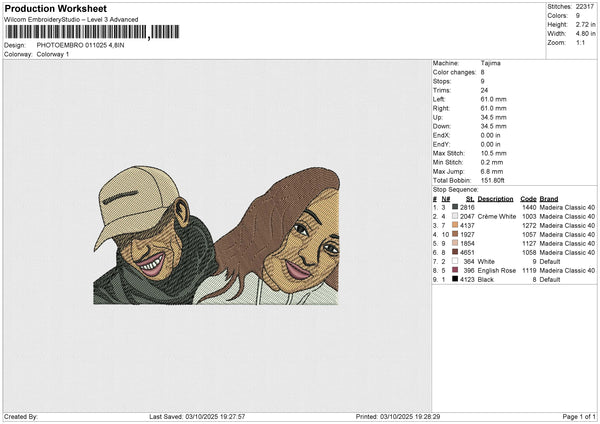The height and width of the screenshot is (424, 600).
Task: Click the dark gray swatch for thread 2816
Action: click(x=455, y=207)
